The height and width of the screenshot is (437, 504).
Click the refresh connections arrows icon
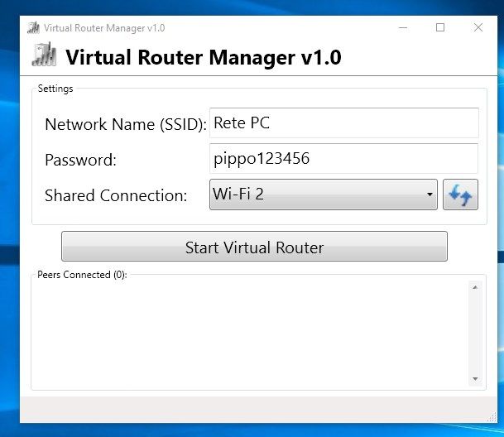click(460, 194)
